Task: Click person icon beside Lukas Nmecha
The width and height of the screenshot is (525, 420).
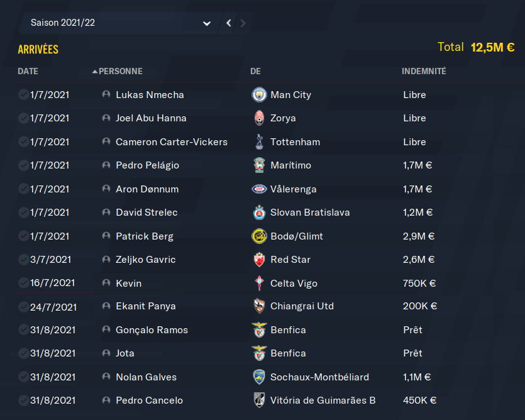Action: 106,95
